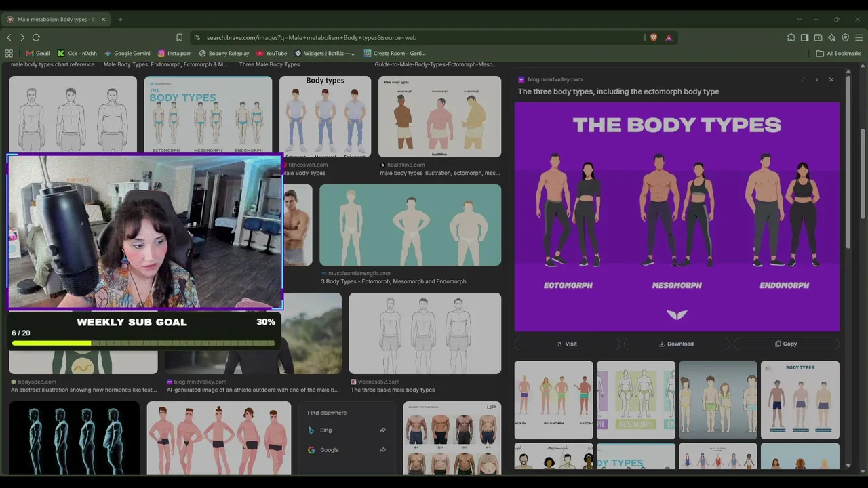Click the Visit button
Image resolution: width=868 pixels, height=488 pixels.
(567, 344)
